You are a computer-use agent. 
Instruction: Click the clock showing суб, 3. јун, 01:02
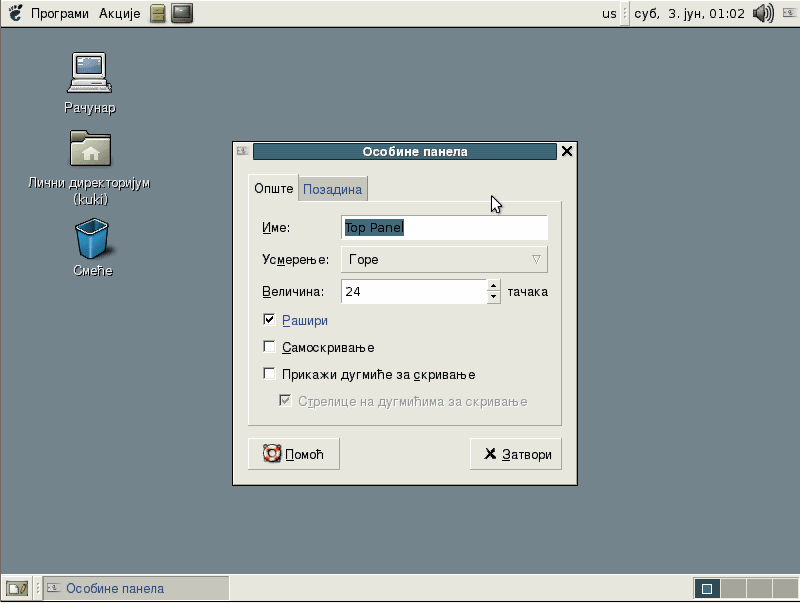pos(689,14)
